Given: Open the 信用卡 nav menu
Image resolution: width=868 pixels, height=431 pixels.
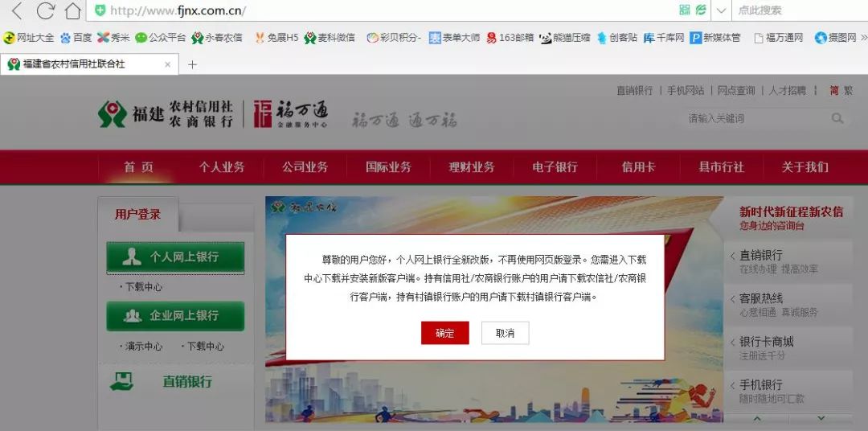Looking at the screenshot, I should pos(638,166).
